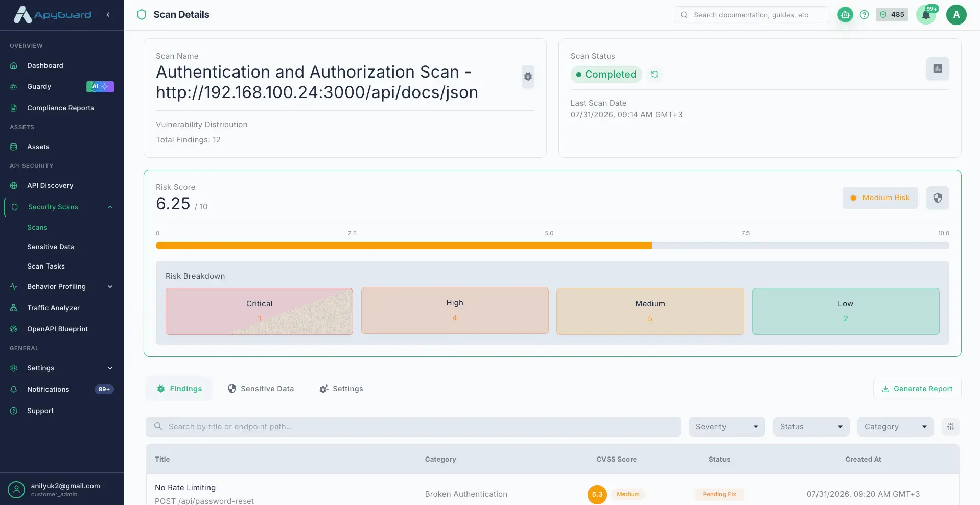
Task: Click the anilyuk2@gmail.com account profile
Action: click(62, 489)
